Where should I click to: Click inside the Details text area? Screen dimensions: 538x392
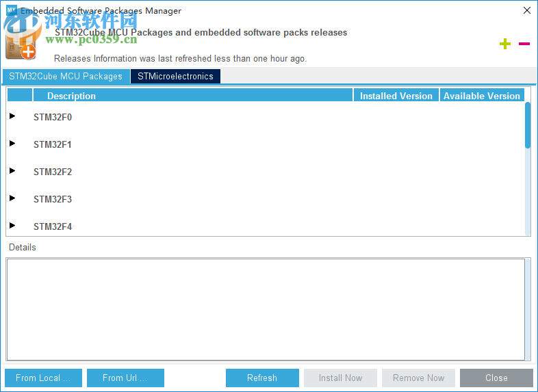click(266, 309)
